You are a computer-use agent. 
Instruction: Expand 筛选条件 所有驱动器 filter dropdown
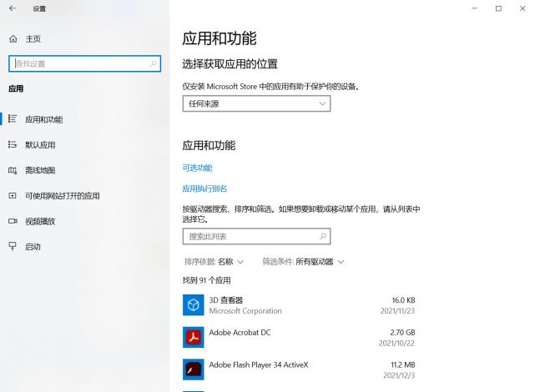[303, 262]
